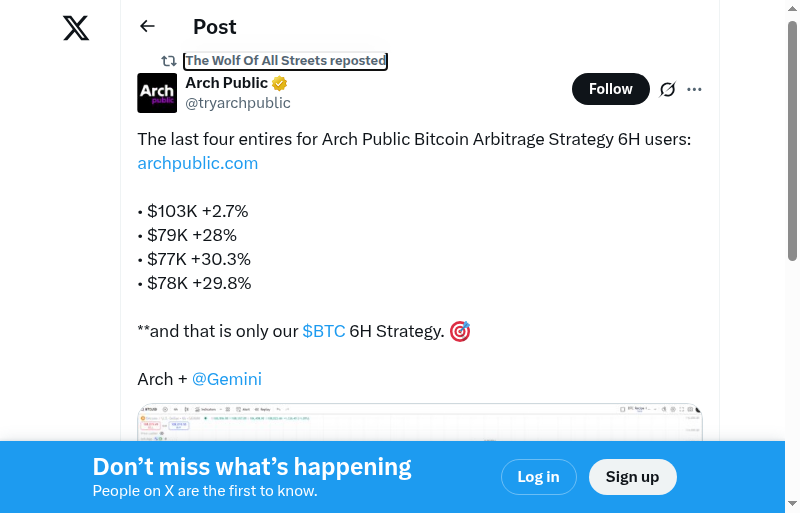
Task: Open the Grok icon beside Follow
Action: coord(668,89)
